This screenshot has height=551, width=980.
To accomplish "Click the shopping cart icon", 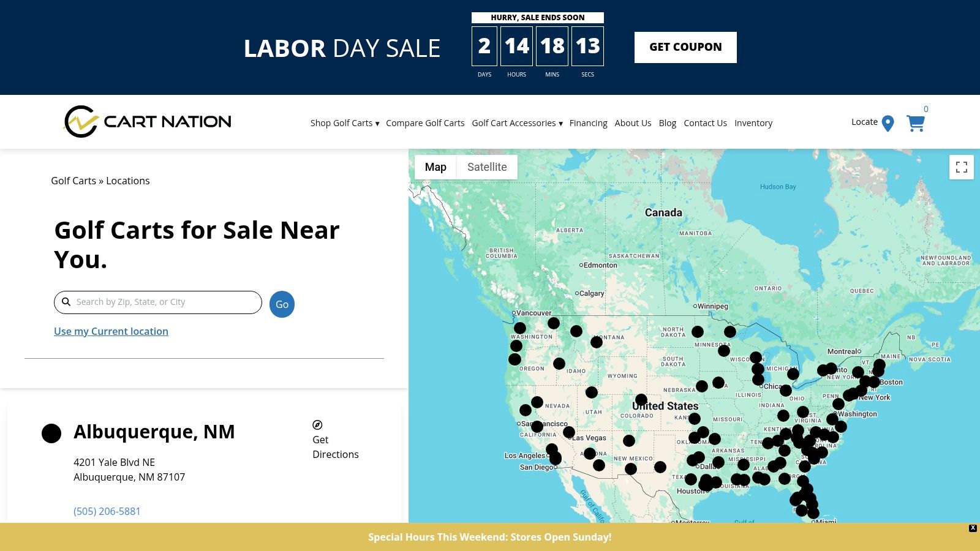I will click(x=915, y=124).
